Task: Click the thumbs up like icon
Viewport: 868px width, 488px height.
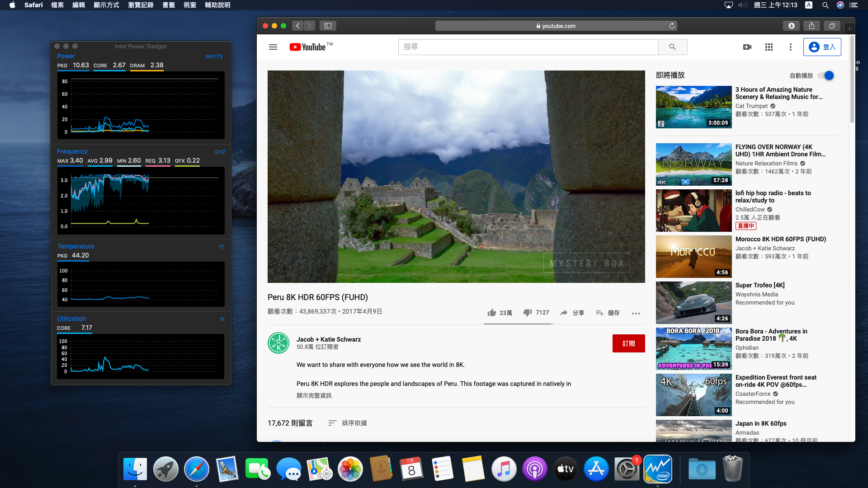Action: click(x=492, y=313)
